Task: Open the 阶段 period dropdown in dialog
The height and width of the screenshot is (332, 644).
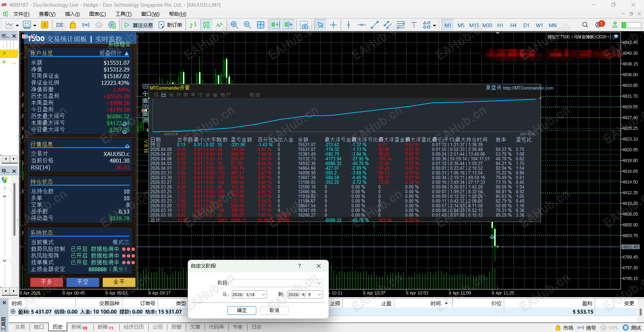Action: tap(319, 283)
